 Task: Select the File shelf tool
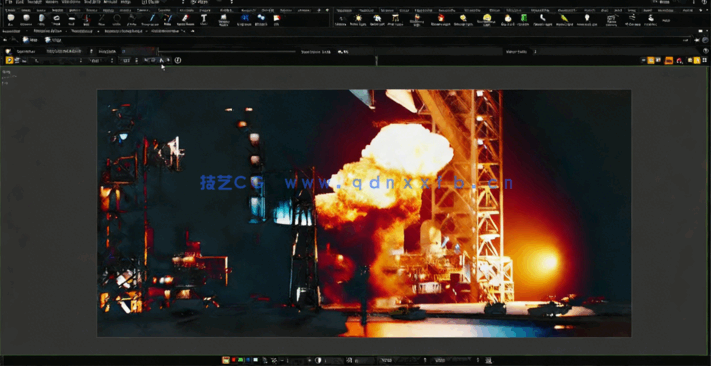pyautogui.click(x=277, y=19)
